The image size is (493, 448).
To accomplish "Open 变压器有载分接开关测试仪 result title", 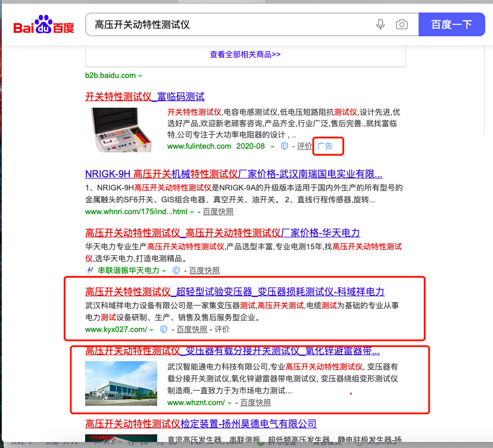I will 232,351.
